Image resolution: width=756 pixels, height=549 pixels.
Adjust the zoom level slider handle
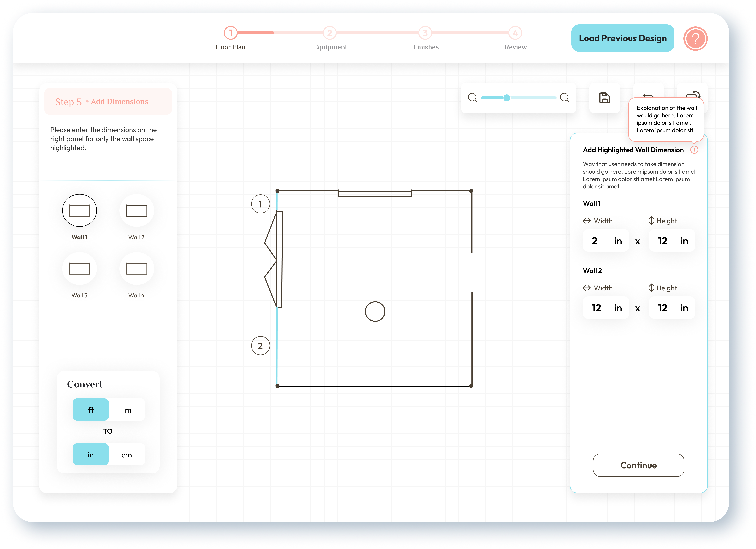coord(506,98)
